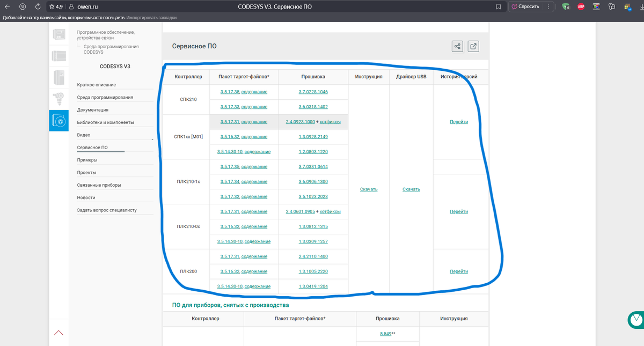
Task: Open the rightmost toolbar icon with blue badge
Action: coord(628,7)
